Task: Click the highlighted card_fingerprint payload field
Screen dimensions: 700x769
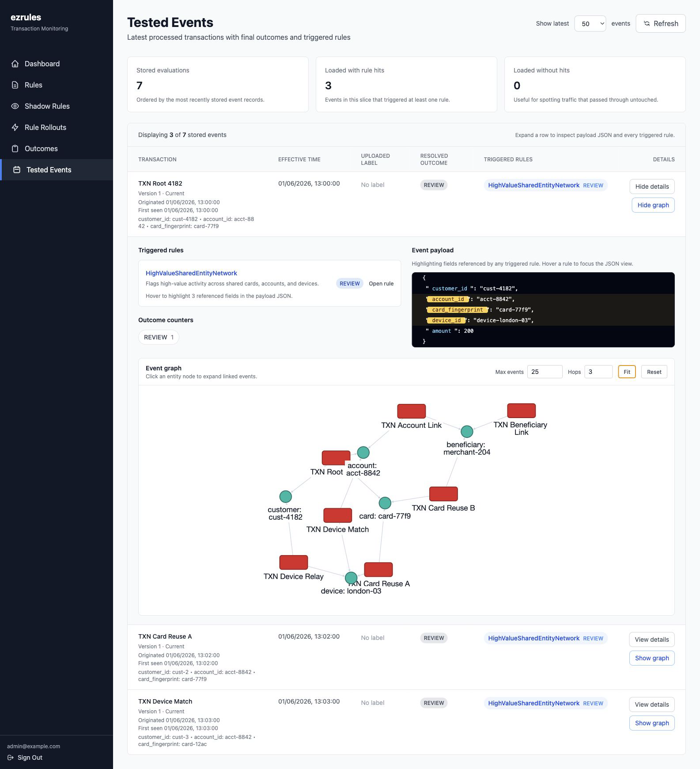Action: [457, 310]
